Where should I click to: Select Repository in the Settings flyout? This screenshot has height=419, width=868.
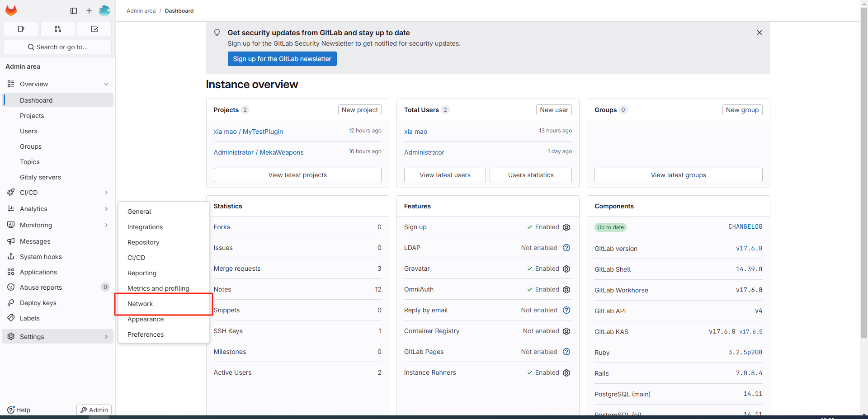pyautogui.click(x=164, y=242)
